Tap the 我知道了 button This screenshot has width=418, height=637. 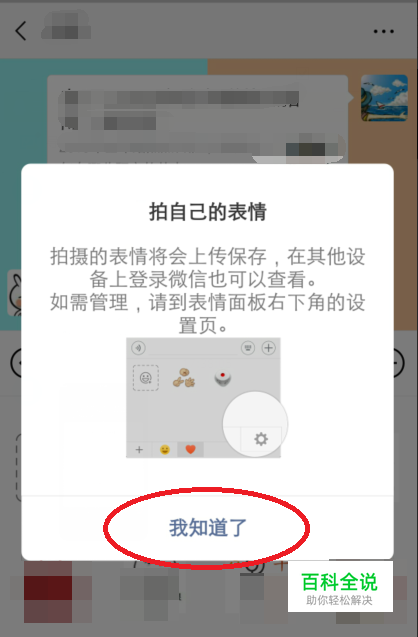[208, 527]
